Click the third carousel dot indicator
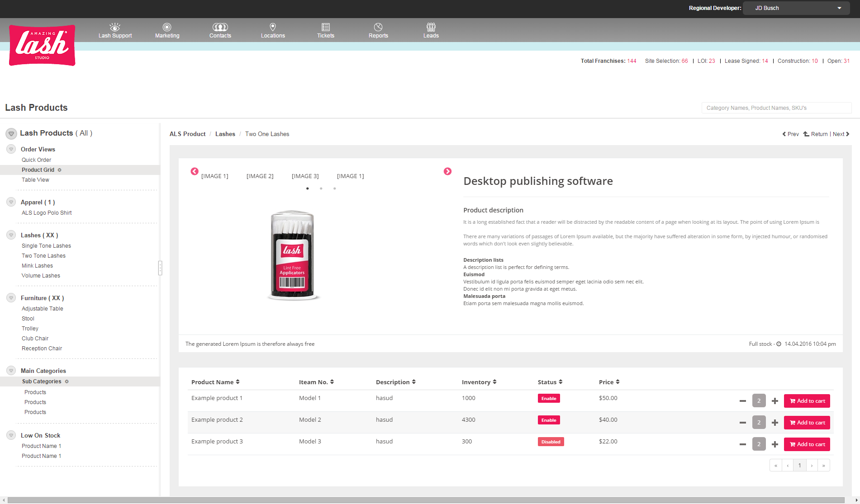 click(x=335, y=188)
